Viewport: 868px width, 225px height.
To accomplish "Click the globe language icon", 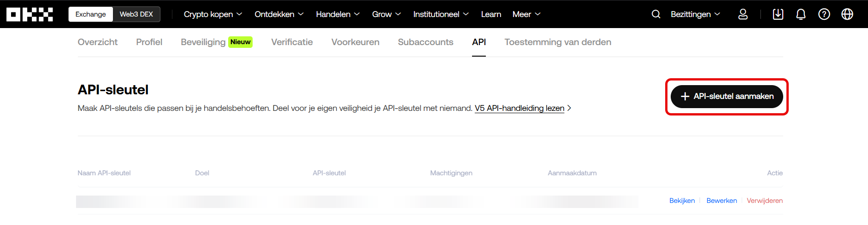I will [x=847, y=14].
